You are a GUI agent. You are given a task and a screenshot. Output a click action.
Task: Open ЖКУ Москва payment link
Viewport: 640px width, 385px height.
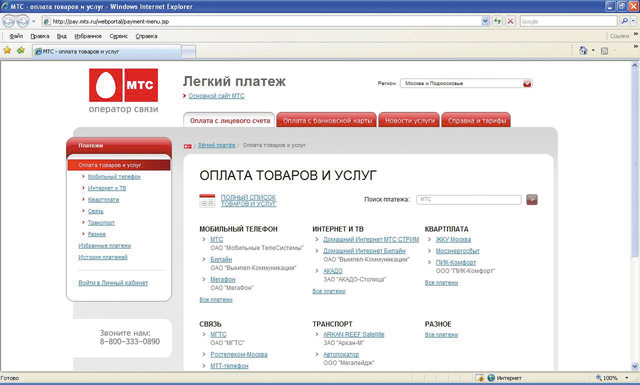(x=453, y=239)
